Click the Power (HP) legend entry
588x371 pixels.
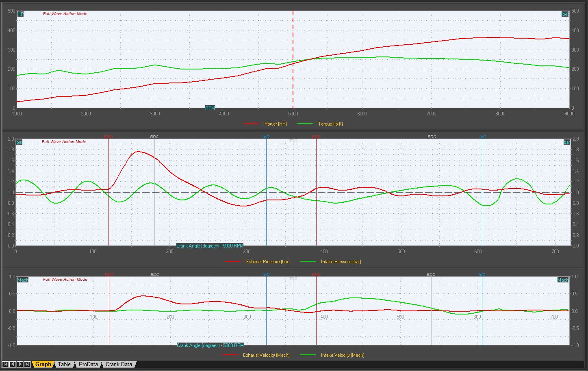(276, 124)
